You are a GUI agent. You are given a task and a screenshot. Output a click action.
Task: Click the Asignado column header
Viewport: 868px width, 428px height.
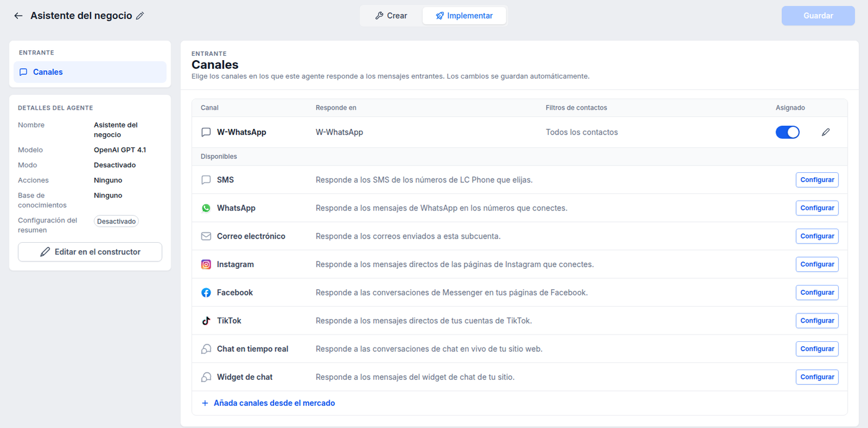790,108
